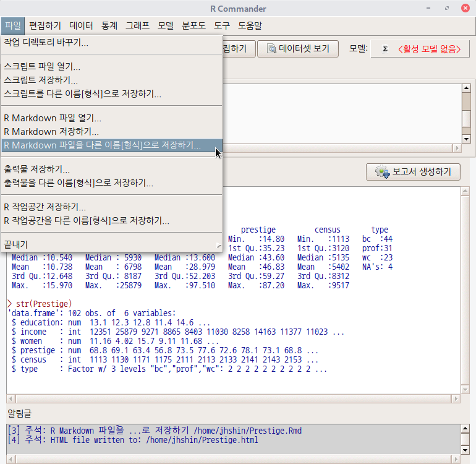
Task: Click the $ type Factor output line
Action: (x=169, y=369)
